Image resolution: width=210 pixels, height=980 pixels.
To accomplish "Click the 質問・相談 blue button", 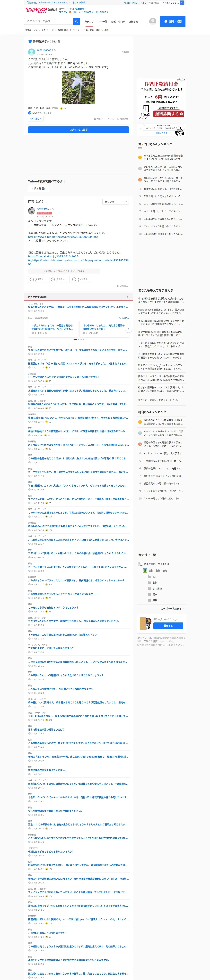I will 173,21.
